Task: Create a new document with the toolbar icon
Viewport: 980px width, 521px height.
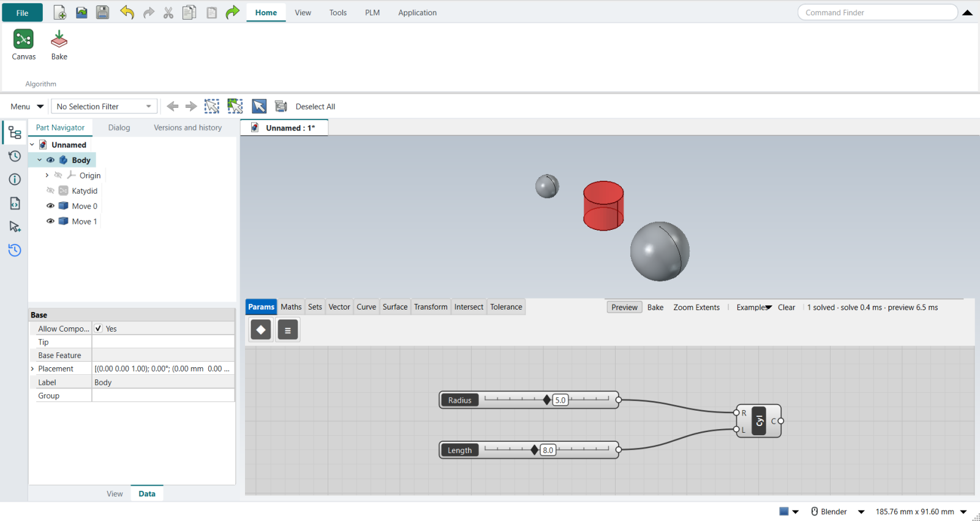Action: coord(60,12)
